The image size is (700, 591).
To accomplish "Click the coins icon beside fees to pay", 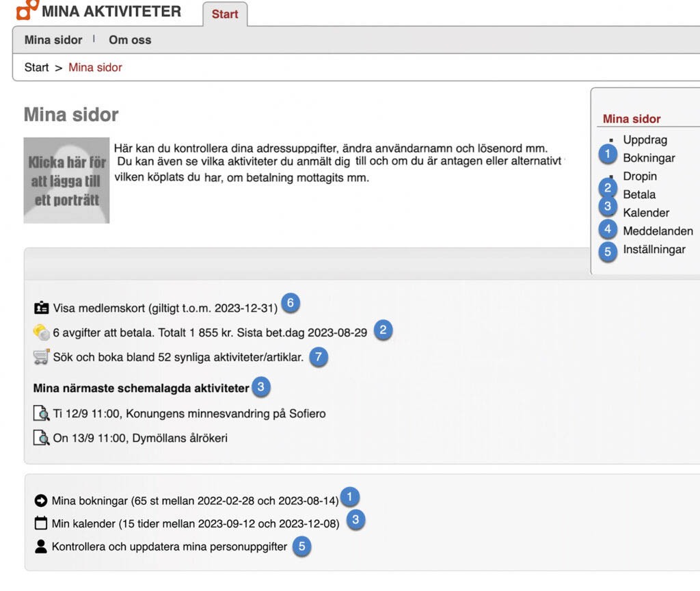I will 41,332.
